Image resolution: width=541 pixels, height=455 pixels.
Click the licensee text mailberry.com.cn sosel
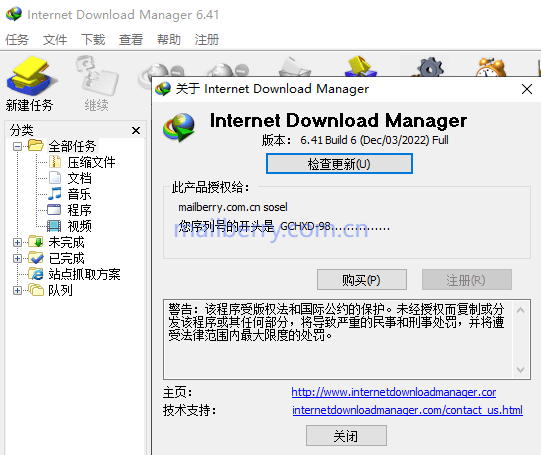tap(233, 207)
